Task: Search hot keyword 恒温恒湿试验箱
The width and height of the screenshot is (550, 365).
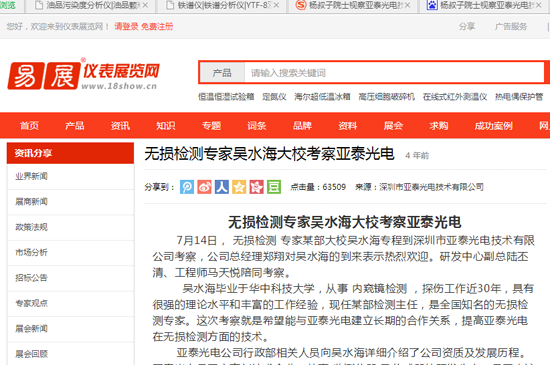Action: 226,97
